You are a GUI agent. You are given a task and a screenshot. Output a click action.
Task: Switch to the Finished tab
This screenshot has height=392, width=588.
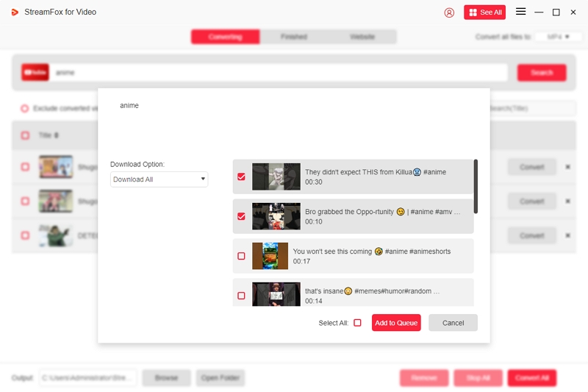point(293,37)
